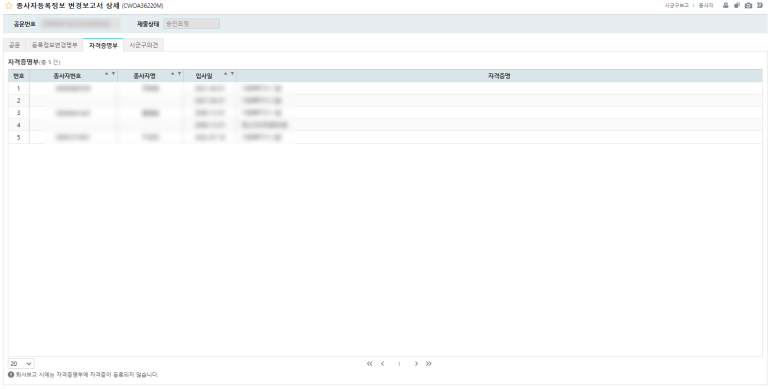Go to the next page arrow
The height and width of the screenshot is (389, 773).
[x=416, y=364]
